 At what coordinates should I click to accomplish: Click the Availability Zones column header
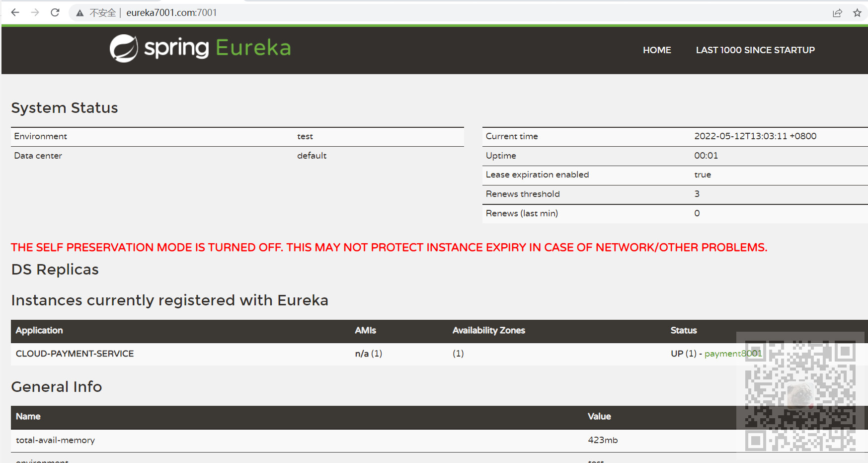point(488,331)
